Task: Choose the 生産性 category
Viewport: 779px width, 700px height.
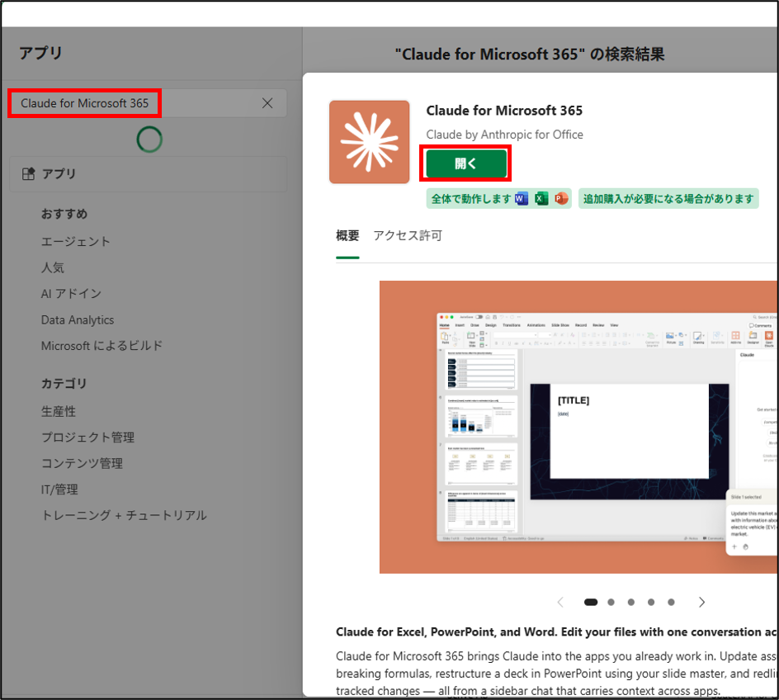Action: pos(59,411)
